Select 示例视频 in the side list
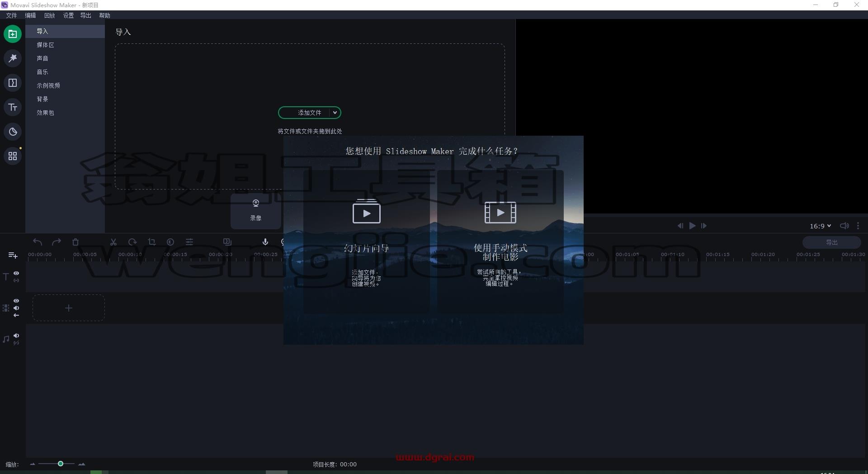 click(65, 85)
